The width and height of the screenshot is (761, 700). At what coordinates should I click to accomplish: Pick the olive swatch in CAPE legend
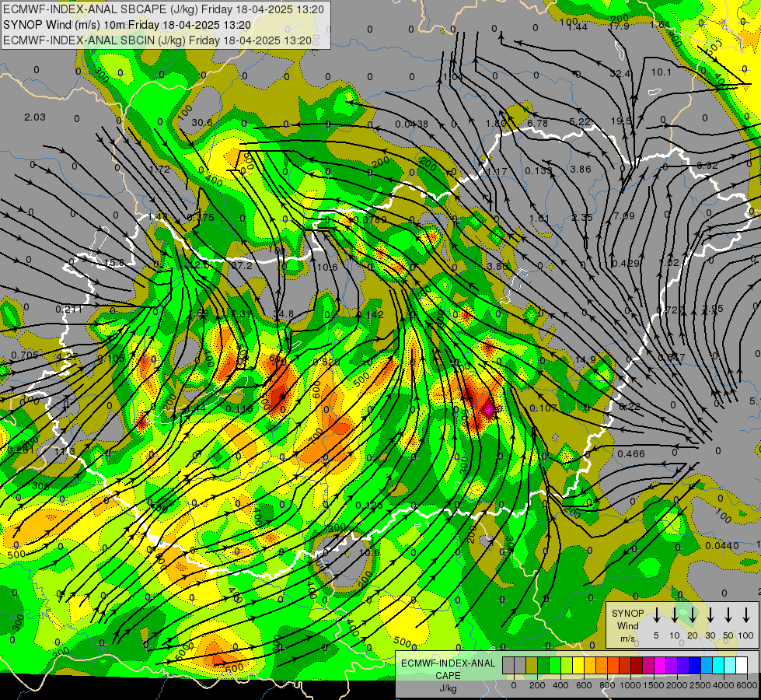(x=532, y=666)
